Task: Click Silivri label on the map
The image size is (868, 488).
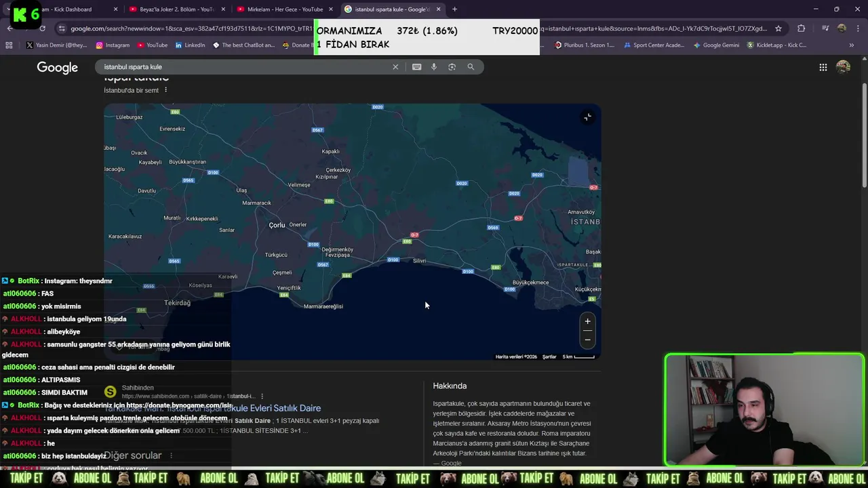Action: pyautogui.click(x=420, y=261)
